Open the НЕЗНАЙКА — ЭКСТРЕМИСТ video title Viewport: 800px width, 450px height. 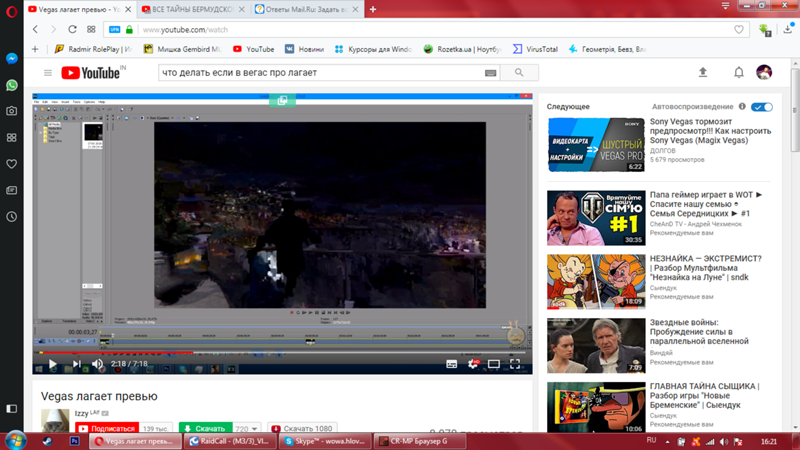(x=706, y=268)
